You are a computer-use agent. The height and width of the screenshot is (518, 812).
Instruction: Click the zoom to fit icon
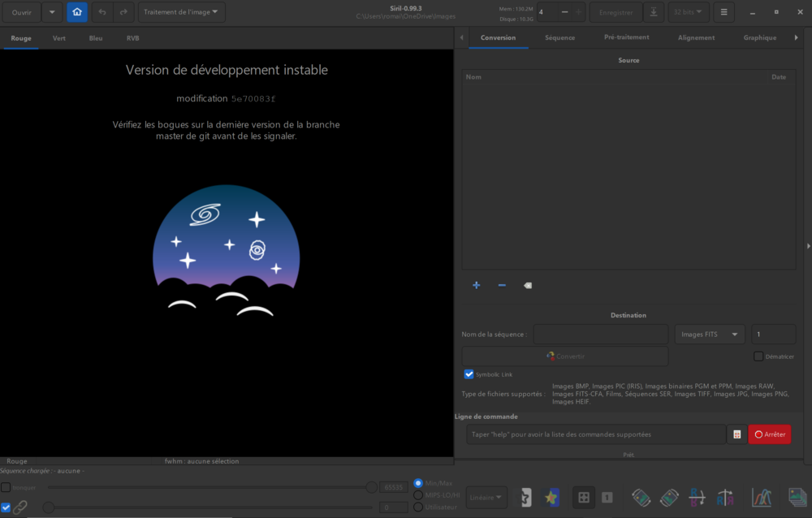(x=584, y=497)
